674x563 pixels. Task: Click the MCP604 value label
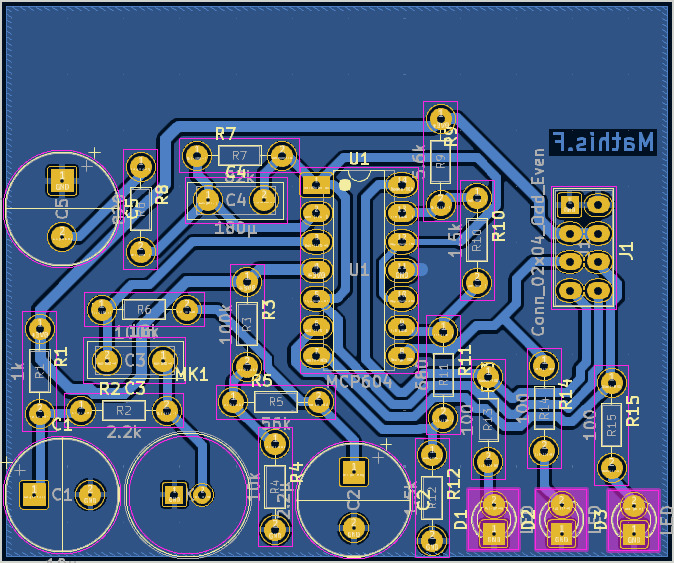click(x=359, y=381)
